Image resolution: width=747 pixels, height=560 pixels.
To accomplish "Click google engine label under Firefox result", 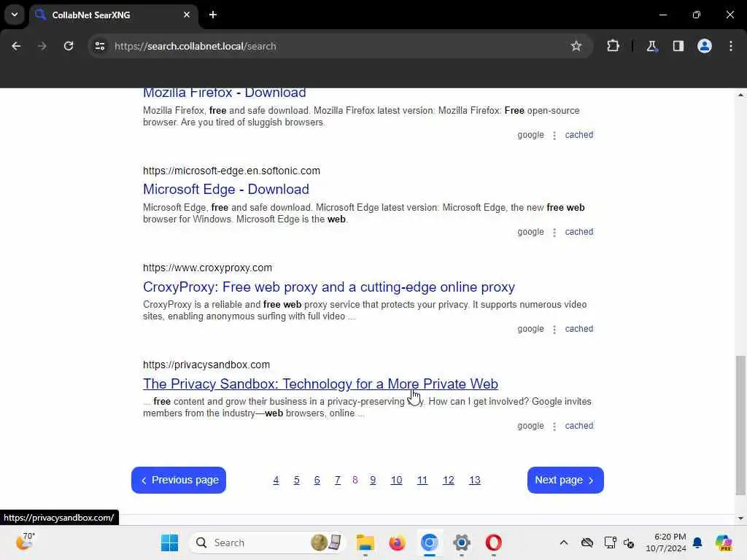I will tap(530, 135).
